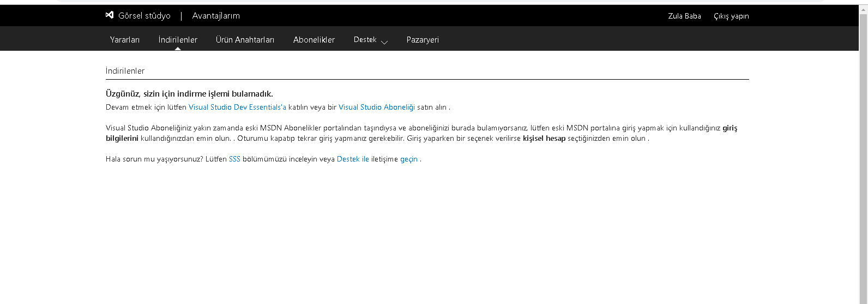Click the vertical page scrollbar
The width and height of the screenshot is (868, 304).
pyautogui.click(x=864, y=154)
